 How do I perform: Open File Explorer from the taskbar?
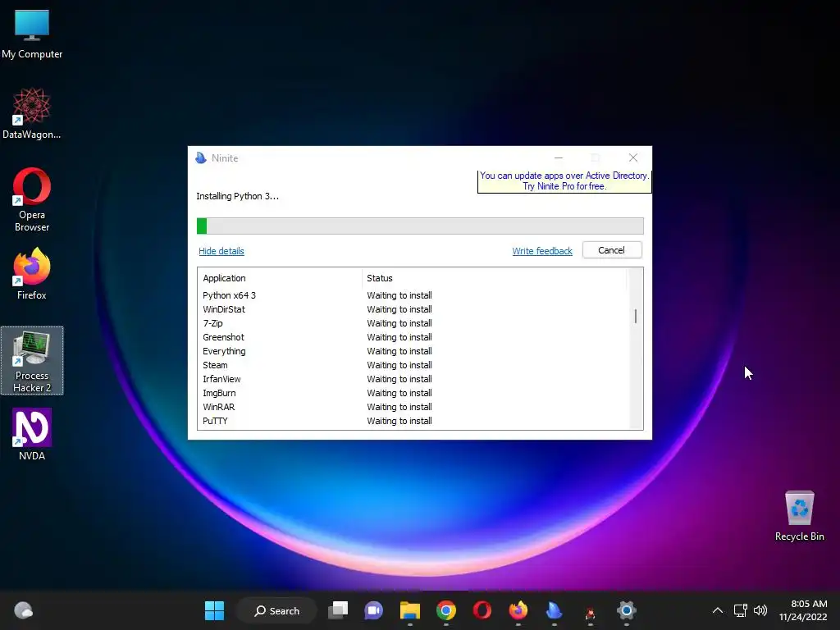[x=410, y=610]
